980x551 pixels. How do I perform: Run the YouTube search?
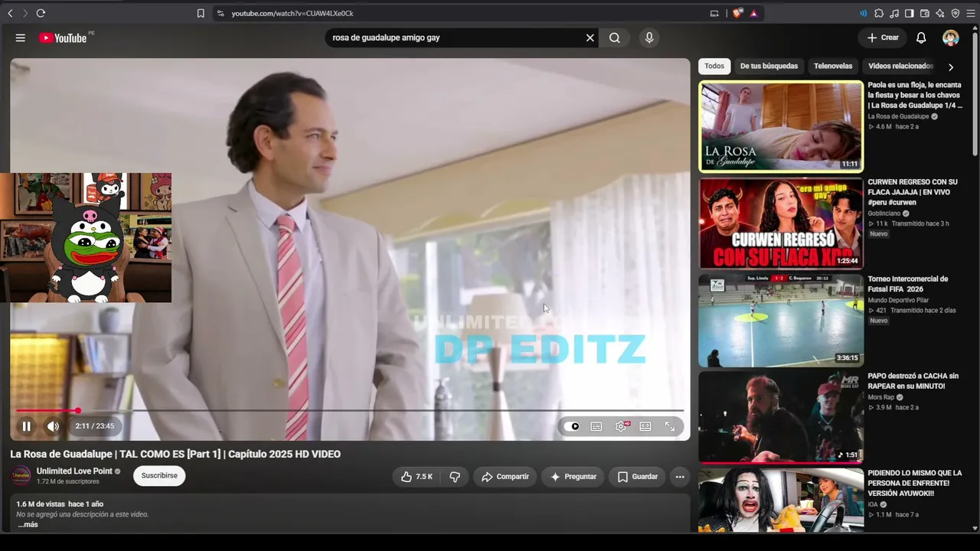pyautogui.click(x=615, y=37)
